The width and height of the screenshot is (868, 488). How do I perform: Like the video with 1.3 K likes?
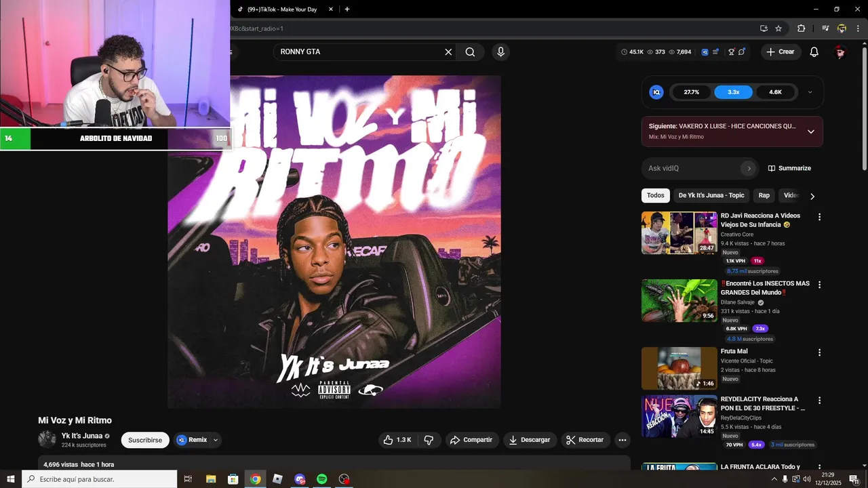pyautogui.click(x=397, y=440)
